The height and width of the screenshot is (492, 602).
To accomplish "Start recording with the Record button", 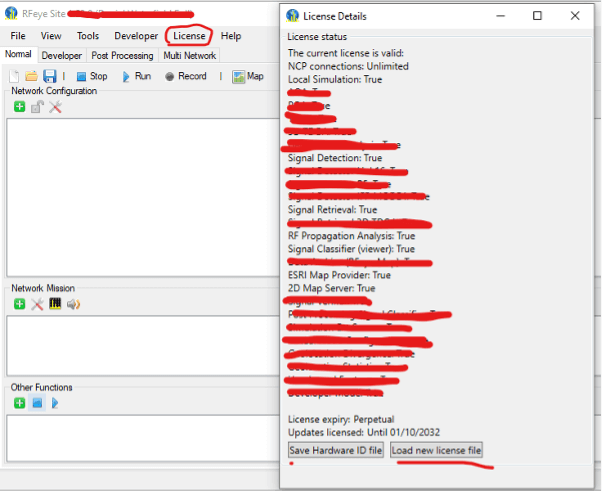I will [x=186, y=76].
